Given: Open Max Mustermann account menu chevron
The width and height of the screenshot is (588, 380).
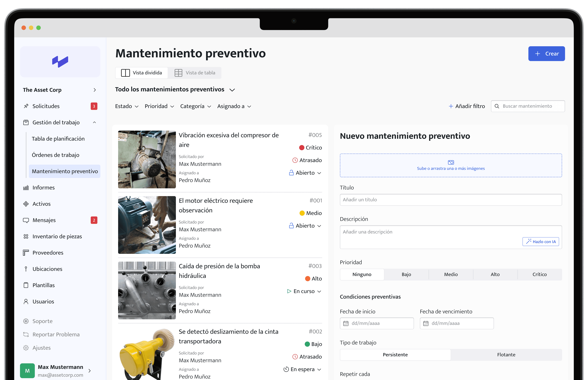Looking at the screenshot, I should (90, 371).
